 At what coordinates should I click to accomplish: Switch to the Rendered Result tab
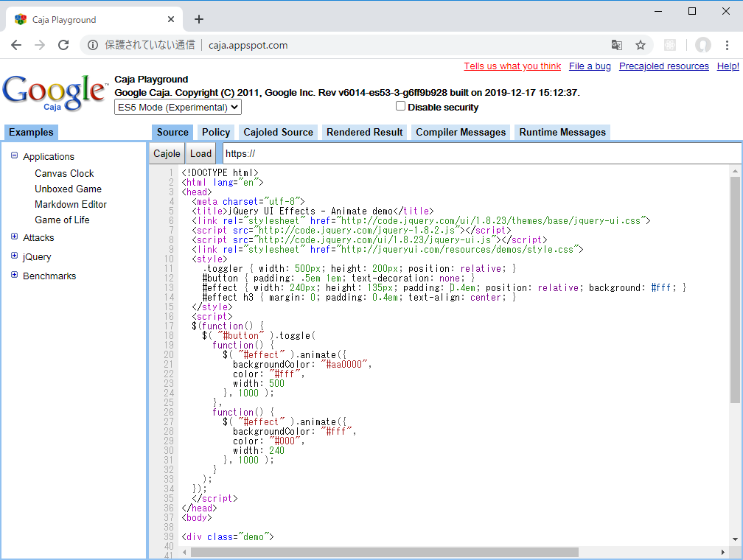tap(364, 133)
